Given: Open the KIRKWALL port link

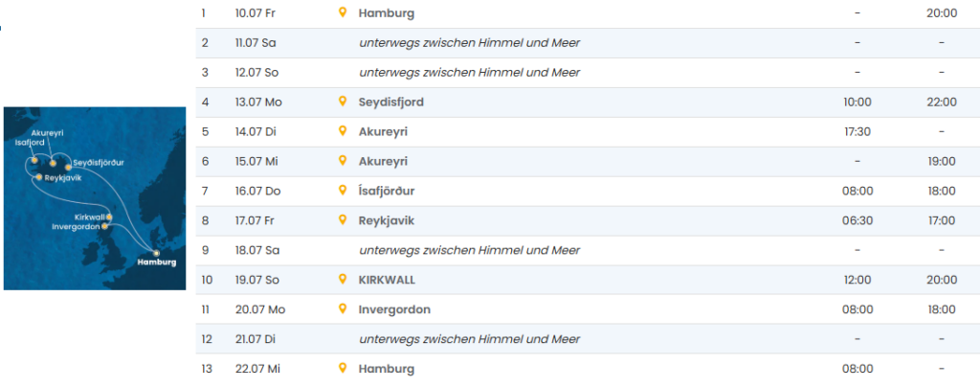Looking at the screenshot, I should tap(387, 280).
